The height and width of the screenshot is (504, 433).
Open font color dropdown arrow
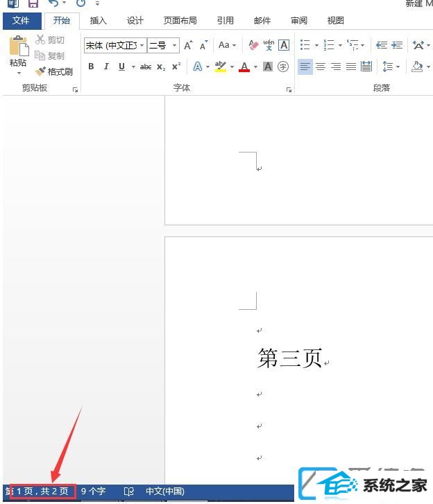pos(256,67)
